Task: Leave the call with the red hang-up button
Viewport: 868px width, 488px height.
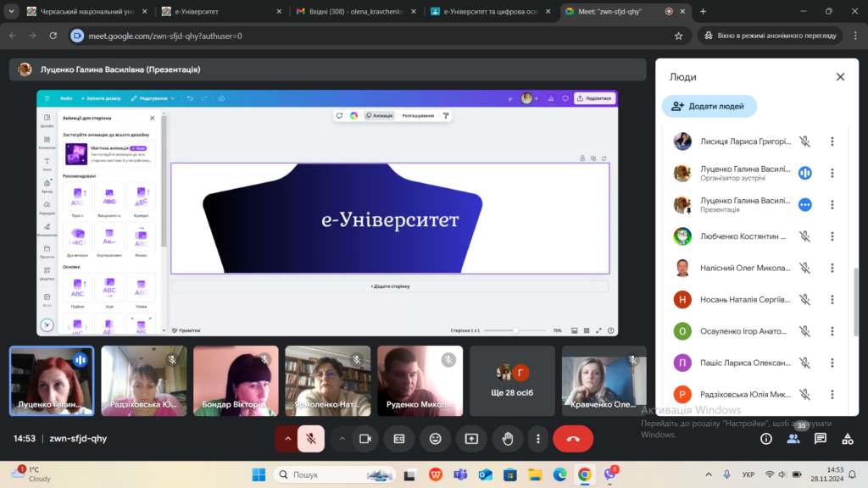Action: [573, 439]
